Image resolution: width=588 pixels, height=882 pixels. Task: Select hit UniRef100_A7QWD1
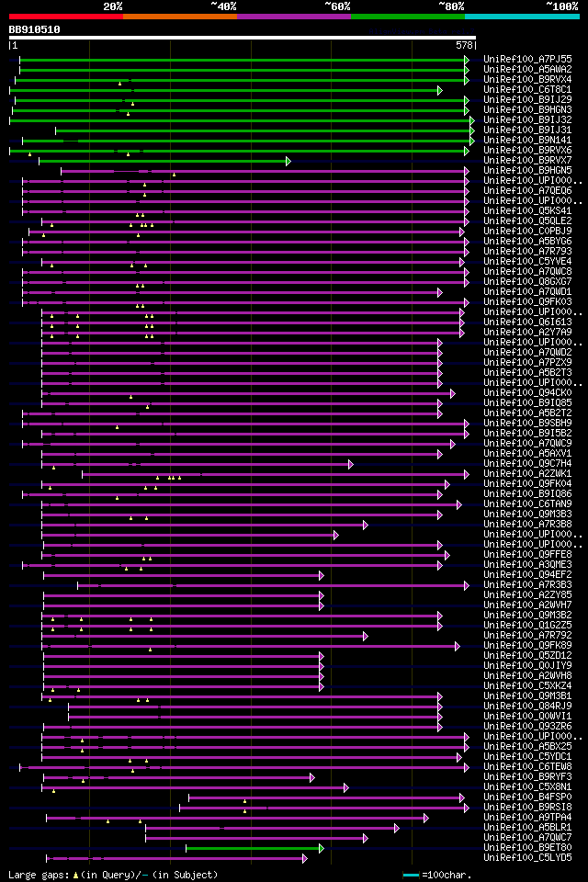[x=527, y=292]
